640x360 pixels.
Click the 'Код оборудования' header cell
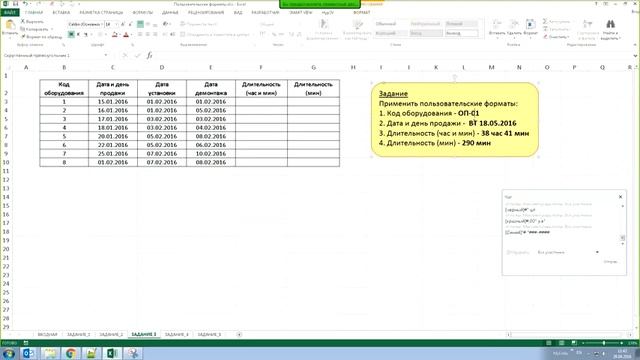point(64,89)
